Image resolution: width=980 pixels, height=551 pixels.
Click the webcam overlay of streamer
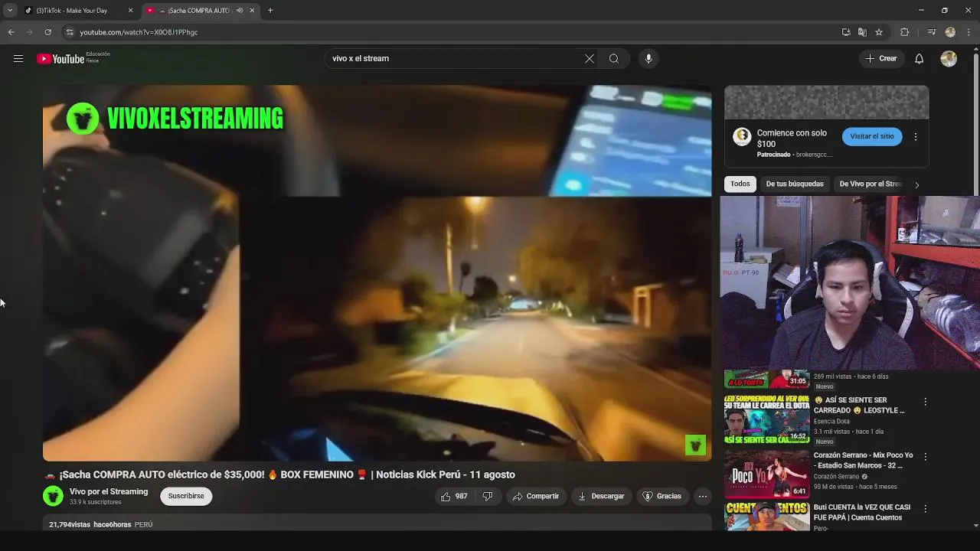pyautogui.click(x=850, y=283)
